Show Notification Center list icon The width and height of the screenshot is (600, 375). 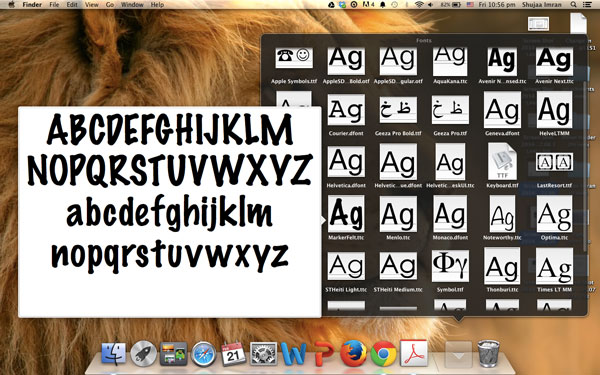pyautogui.click(x=587, y=5)
